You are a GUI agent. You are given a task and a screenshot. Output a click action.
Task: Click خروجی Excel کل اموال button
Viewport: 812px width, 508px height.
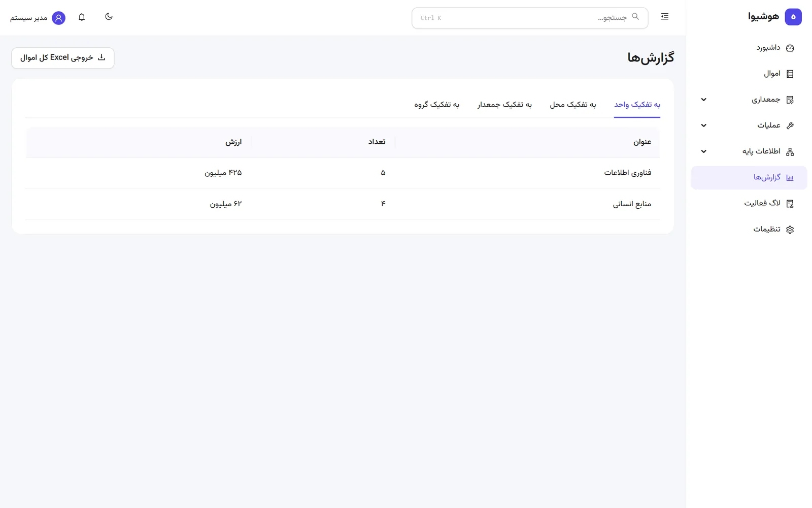63,58
